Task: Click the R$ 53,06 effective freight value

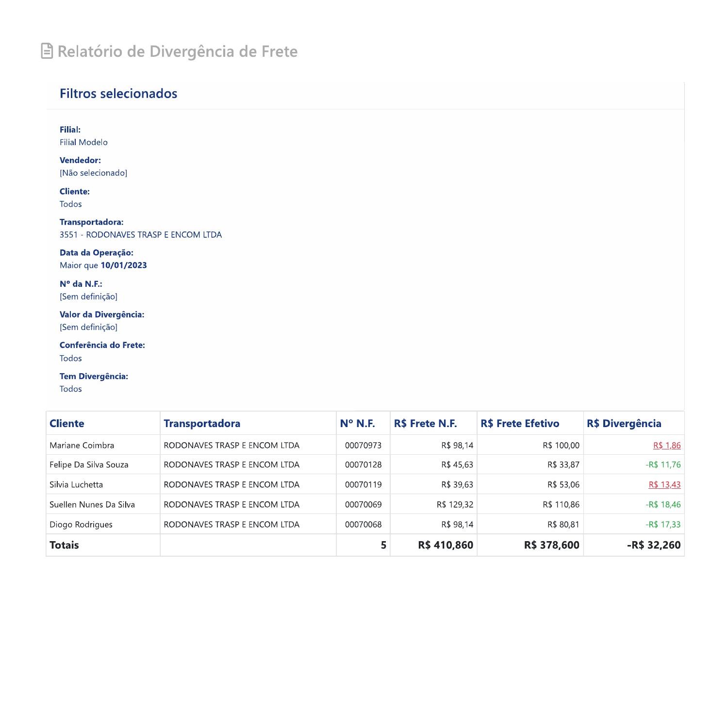Action: click(563, 484)
